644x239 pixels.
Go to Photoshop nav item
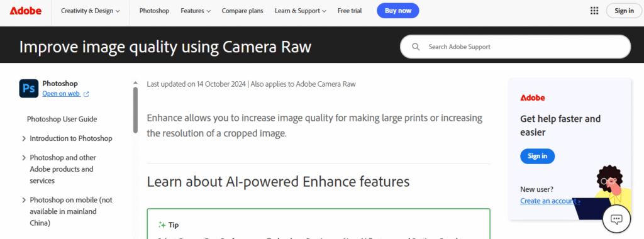coord(154,11)
